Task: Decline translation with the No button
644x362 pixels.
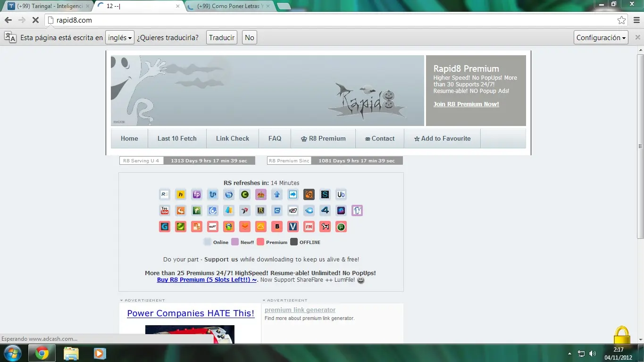Action: click(250, 38)
